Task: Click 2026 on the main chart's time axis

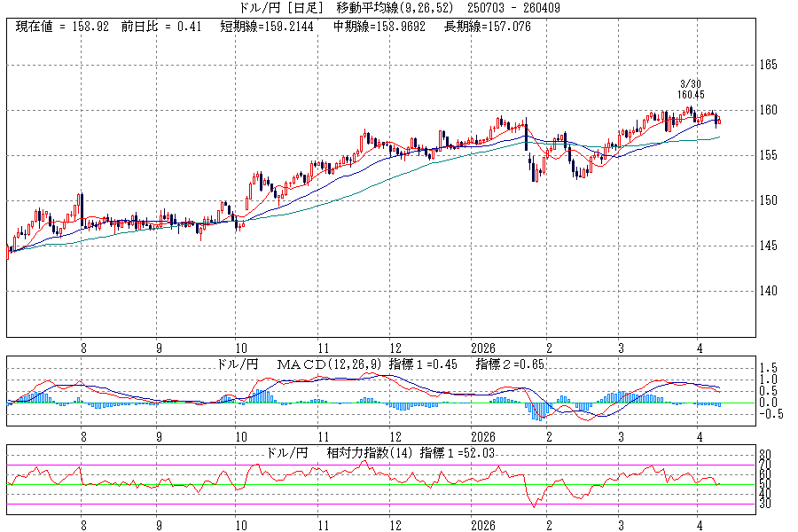Action: click(481, 349)
